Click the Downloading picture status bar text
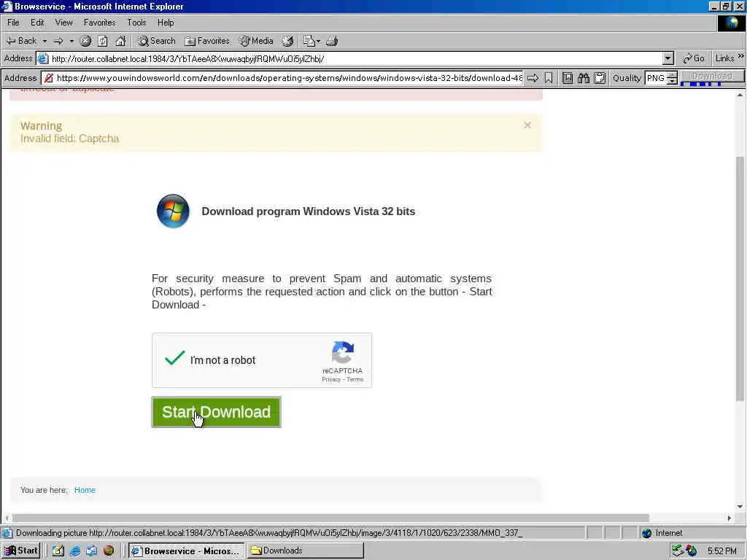The height and width of the screenshot is (560, 747). click(268, 533)
